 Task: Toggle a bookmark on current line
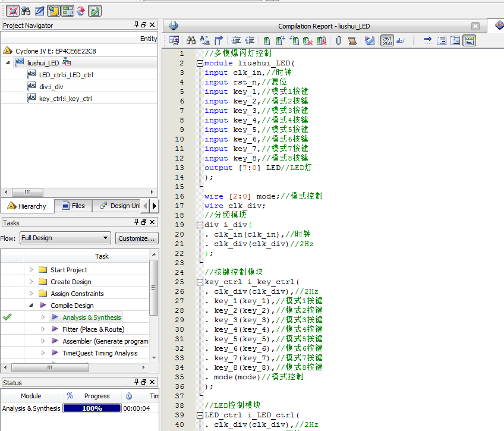(266, 40)
